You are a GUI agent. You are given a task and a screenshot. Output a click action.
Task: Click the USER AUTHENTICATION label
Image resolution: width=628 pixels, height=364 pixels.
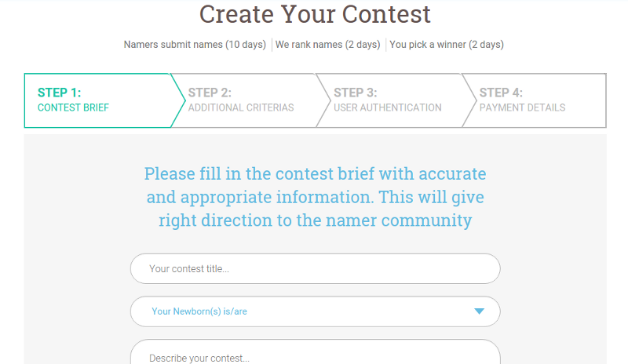coord(388,107)
